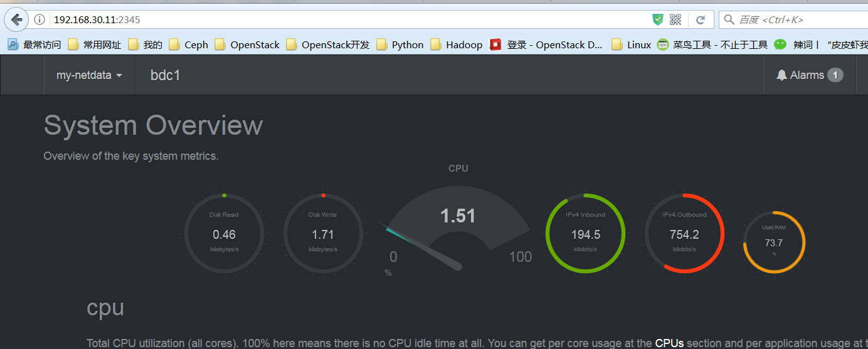Open the WeChat green bubble bookmark
Screen dimensions: 868x349
[x=780, y=44]
